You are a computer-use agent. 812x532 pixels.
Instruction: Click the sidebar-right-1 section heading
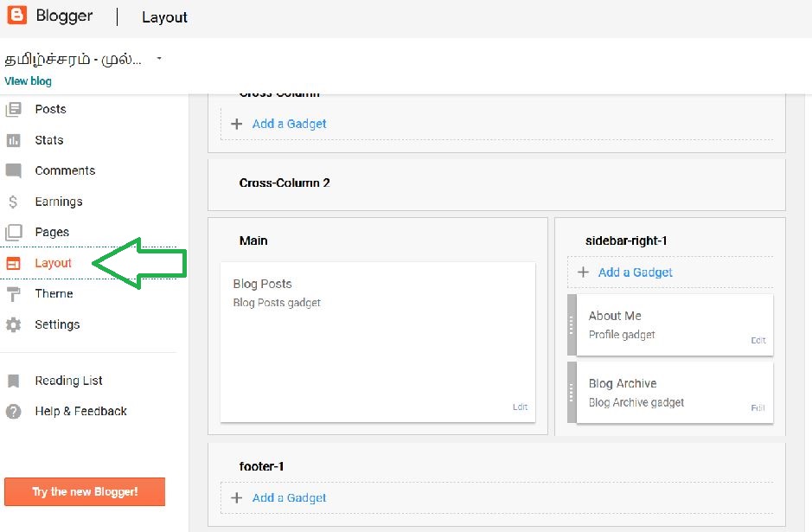coord(627,240)
